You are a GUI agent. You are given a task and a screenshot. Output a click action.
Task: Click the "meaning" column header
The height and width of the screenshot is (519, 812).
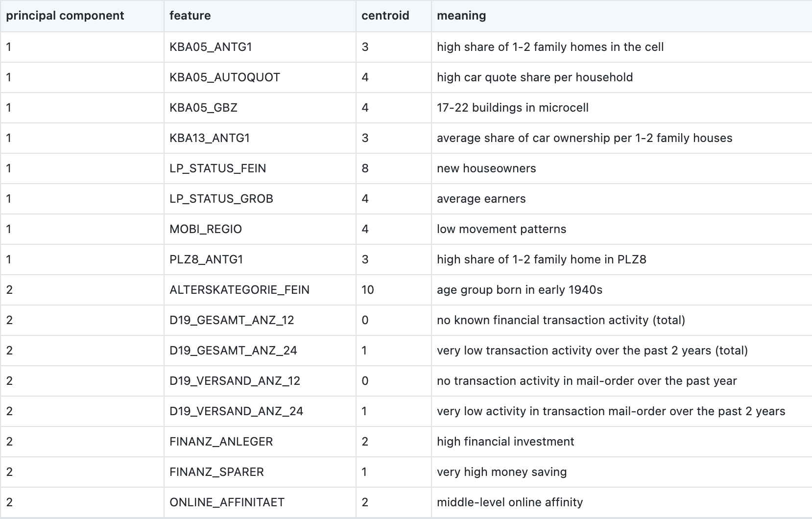(461, 16)
